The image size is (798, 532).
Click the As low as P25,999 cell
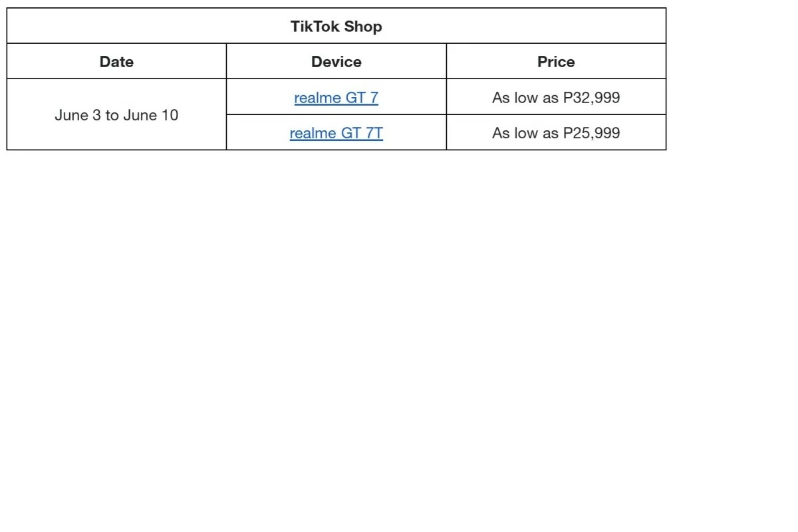click(556, 133)
